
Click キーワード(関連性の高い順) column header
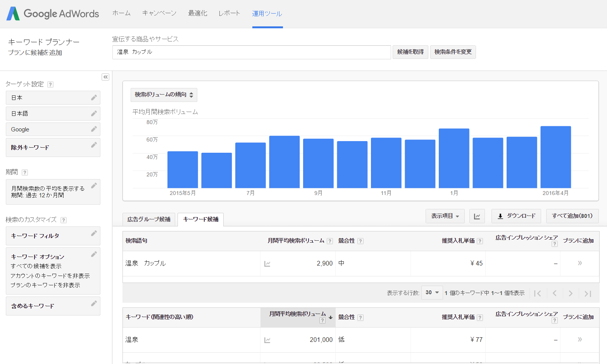click(x=159, y=317)
